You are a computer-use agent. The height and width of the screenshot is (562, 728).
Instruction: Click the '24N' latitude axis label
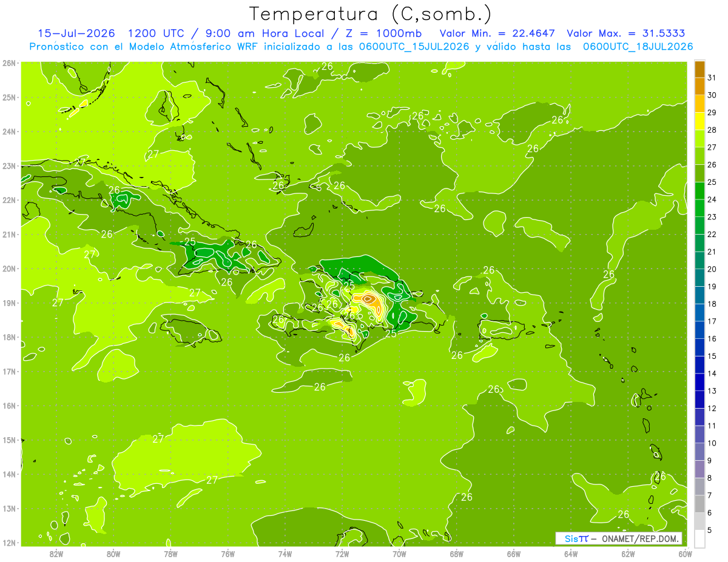(9, 132)
